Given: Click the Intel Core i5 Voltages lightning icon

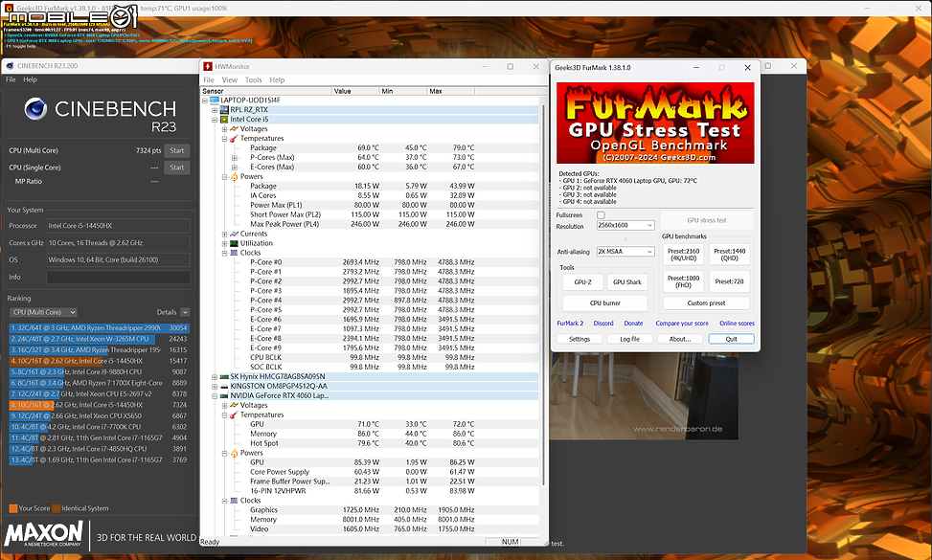Looking at the screenshot, I should coord(234,129).
